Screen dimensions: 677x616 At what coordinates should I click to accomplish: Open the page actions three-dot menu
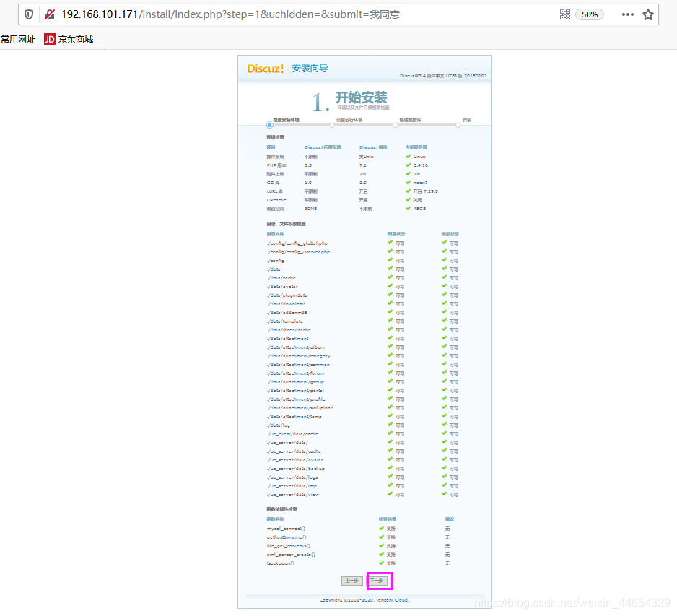point(627,14)
